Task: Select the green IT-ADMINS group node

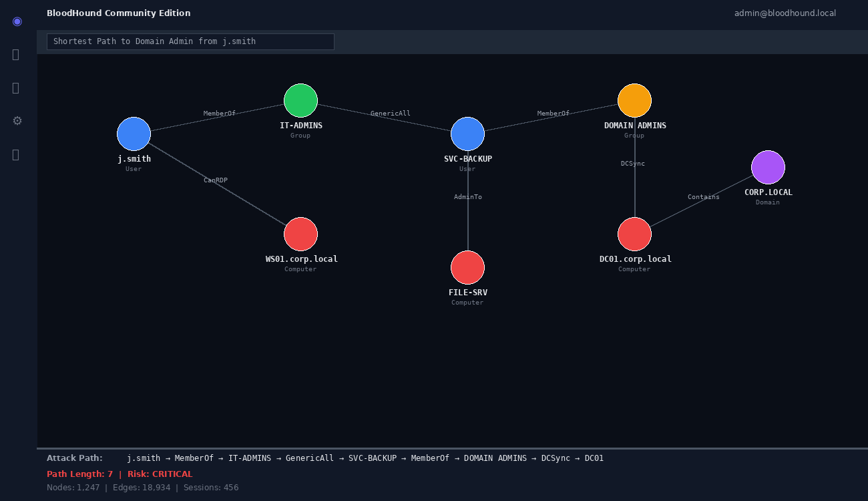Action: (300, 100)
